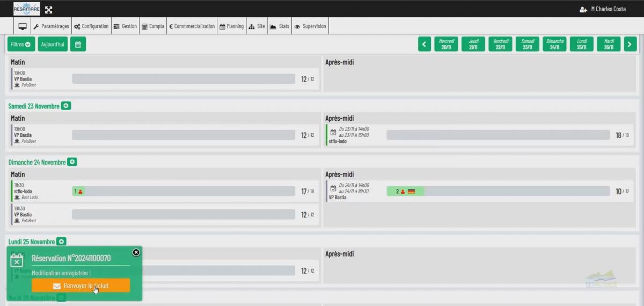Open the Site menu
This screenshot has height=306, width=644.
click(x=257, y=26)
